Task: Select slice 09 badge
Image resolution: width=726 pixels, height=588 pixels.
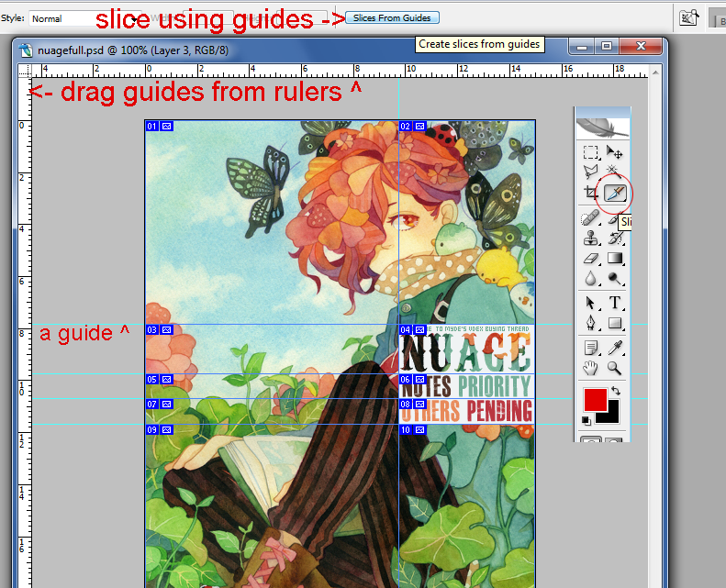Action: 160,429
